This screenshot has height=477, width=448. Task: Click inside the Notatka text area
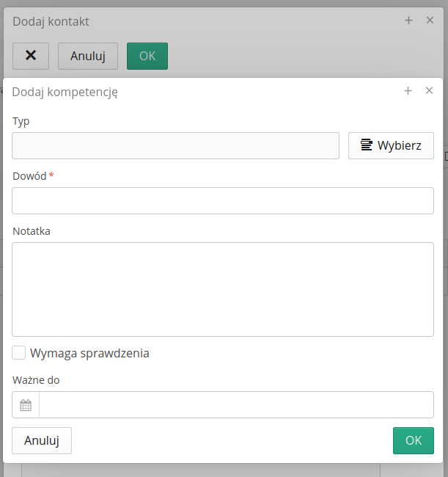223,289
